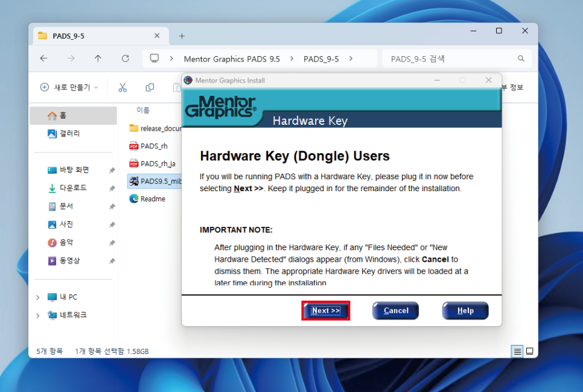Select the Readme file
The width and height of the screenshot is (583, 392).
[x=147, y=199]
